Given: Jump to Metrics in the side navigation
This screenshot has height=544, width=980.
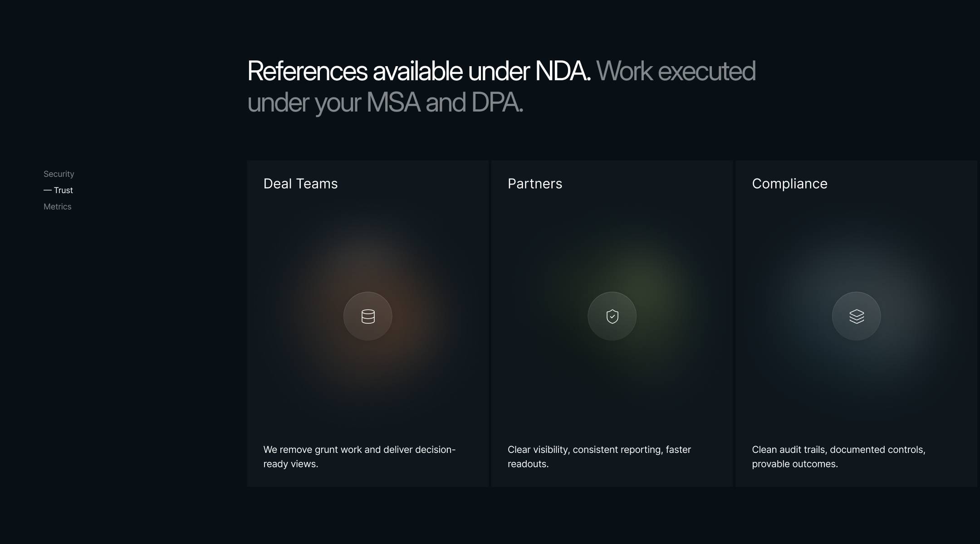Looking at the screenshot, I should tap(57, 207).
